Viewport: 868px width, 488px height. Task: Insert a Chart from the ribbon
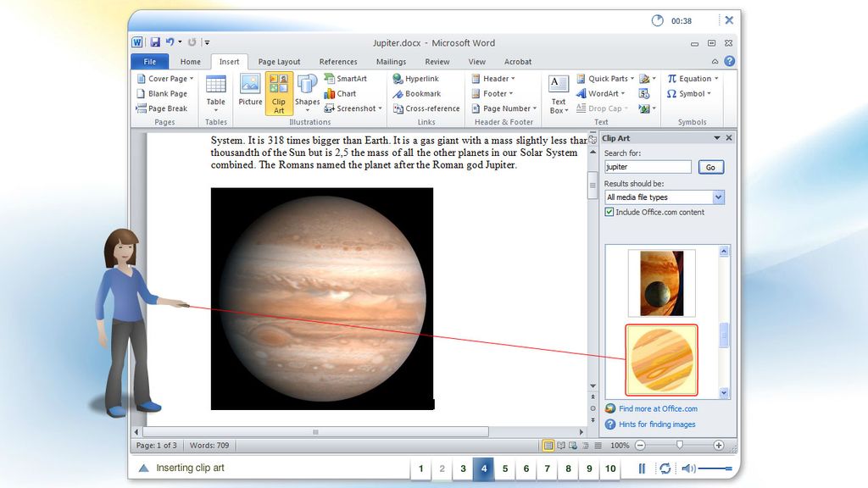tap(341, 93)
